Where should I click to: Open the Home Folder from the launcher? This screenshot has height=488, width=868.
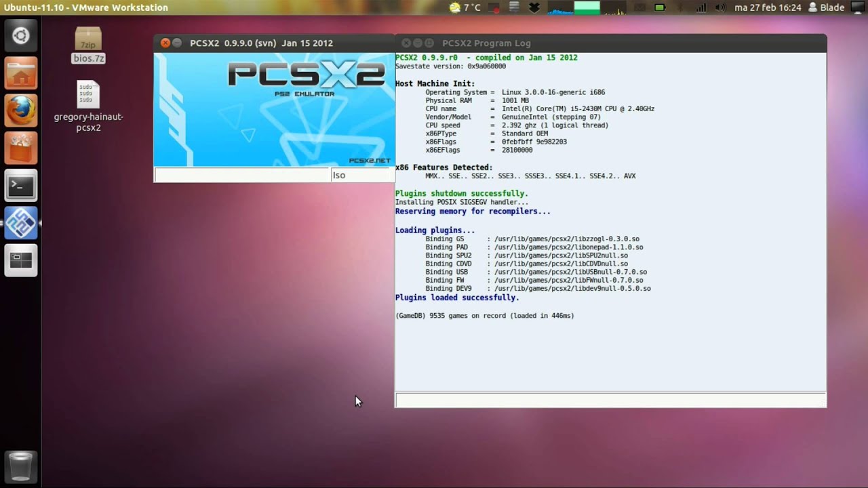pos(21,73)
